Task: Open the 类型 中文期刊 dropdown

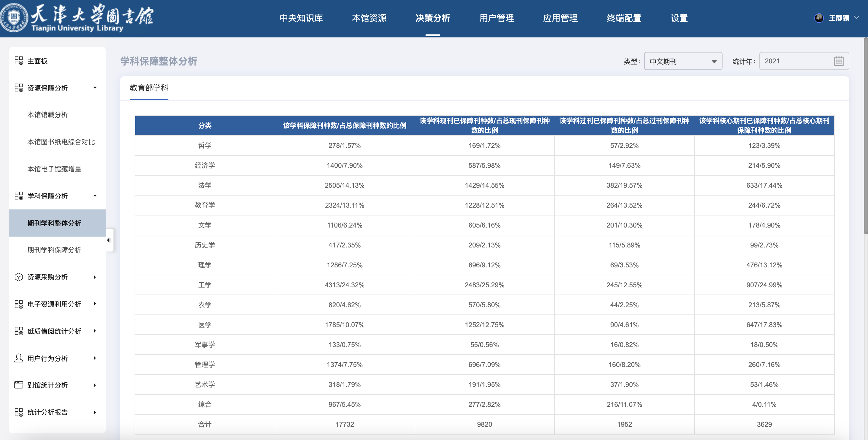Action: [683, 61]
